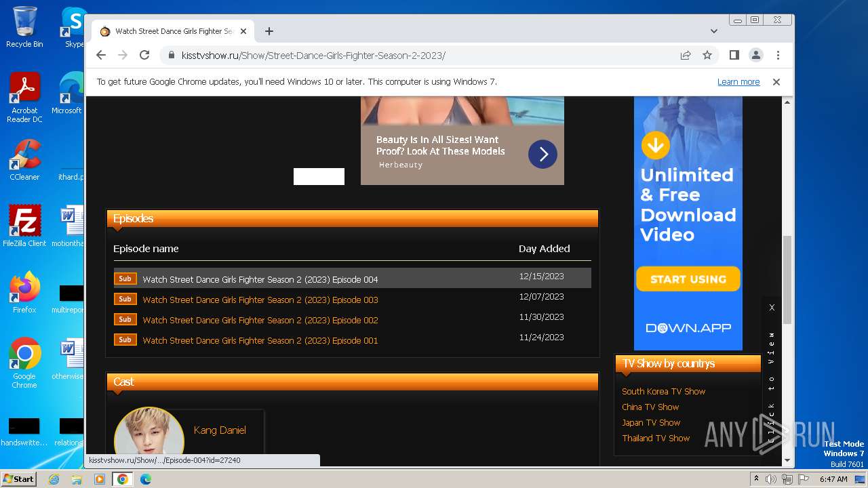
Task: Click the Herbeauty ad next arrow
Action: [542, 155]
